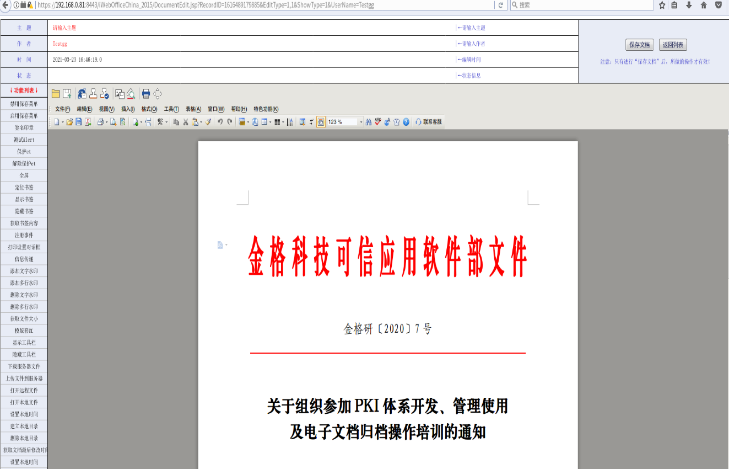Click the open folder icon in the editor toolbar

click(69, 122)
